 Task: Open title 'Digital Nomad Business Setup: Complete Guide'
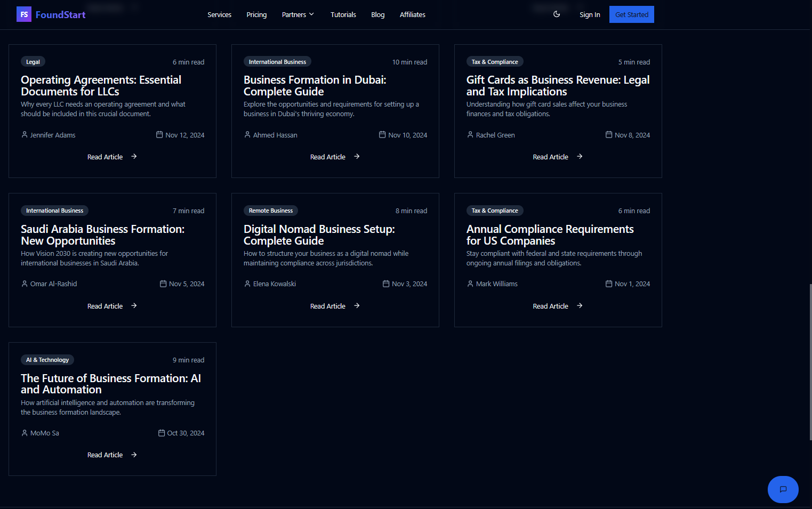click(x=319, y=235)
